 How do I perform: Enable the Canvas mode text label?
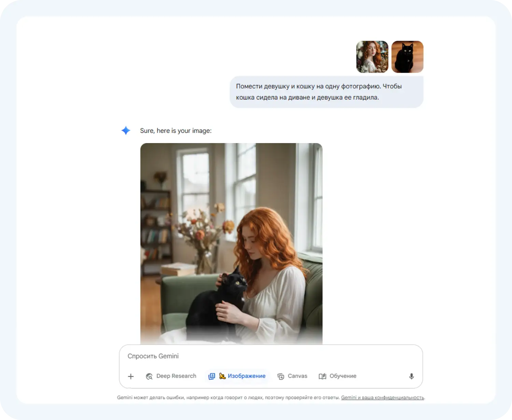coord(297,376)
